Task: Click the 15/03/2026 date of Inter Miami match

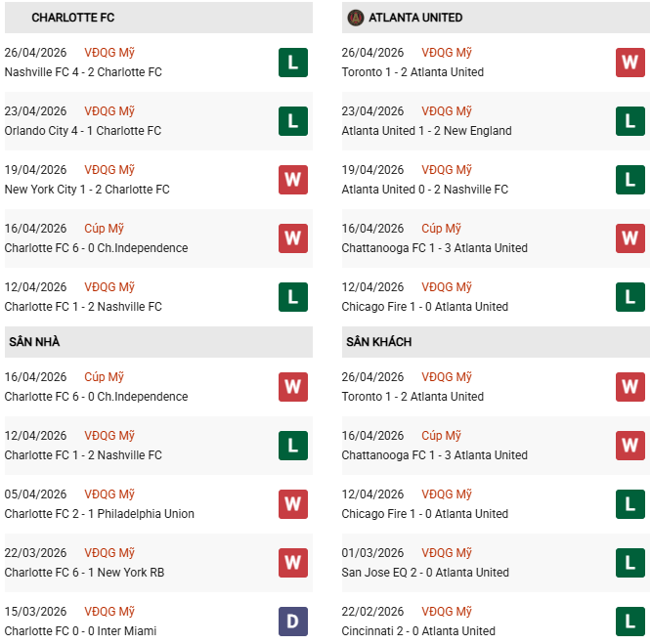Action: (x=36, y=612)
